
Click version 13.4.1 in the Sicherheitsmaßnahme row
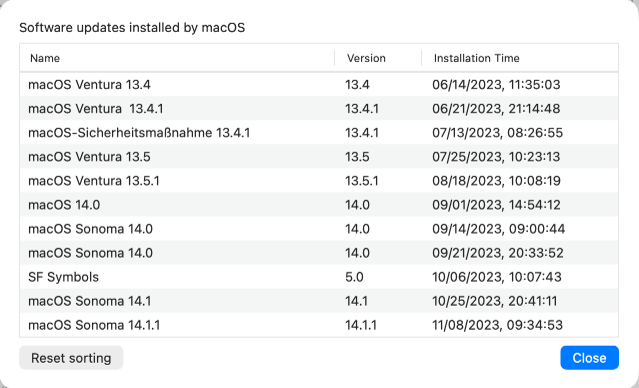pos(362,133)
